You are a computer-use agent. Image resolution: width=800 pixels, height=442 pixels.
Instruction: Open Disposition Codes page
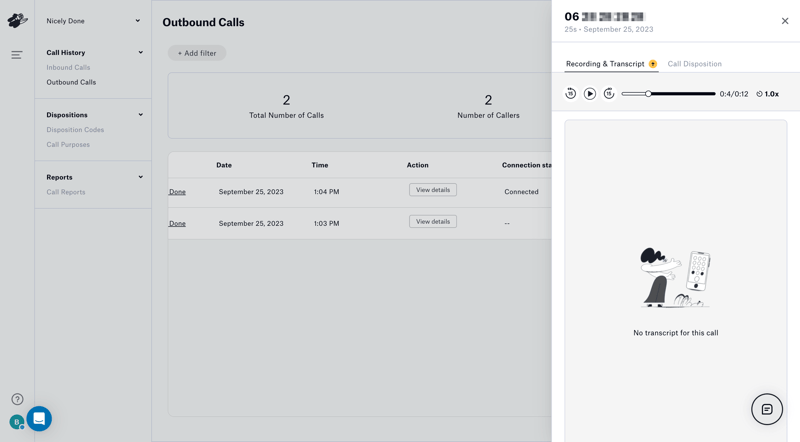click(75, 130)
